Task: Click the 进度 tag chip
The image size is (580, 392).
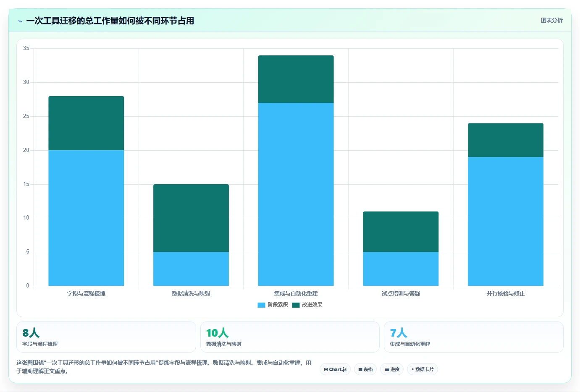Action: pyautogui.click(x=392, y=369)
